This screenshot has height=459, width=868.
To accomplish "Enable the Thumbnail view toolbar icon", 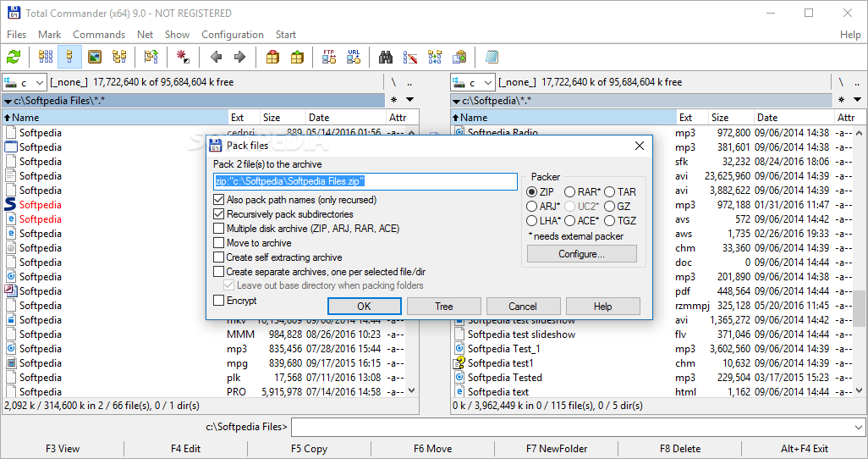I will coord(95,57).
